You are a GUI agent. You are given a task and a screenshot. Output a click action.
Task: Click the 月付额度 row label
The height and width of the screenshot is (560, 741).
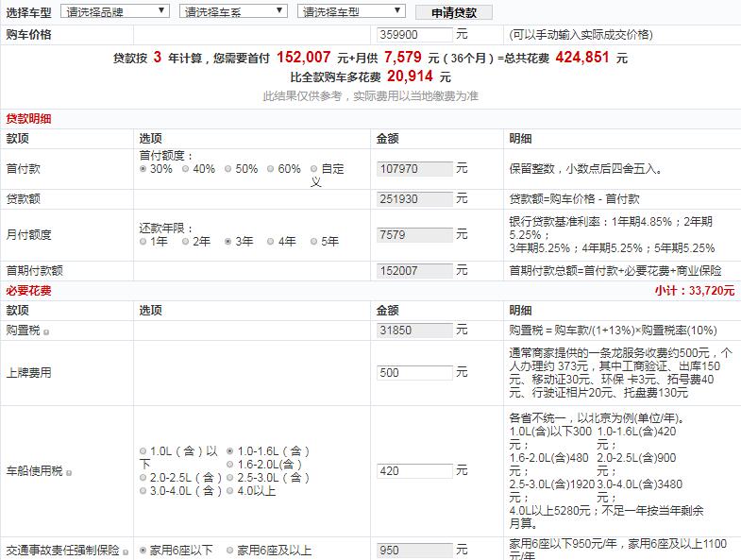pos(29,235)
